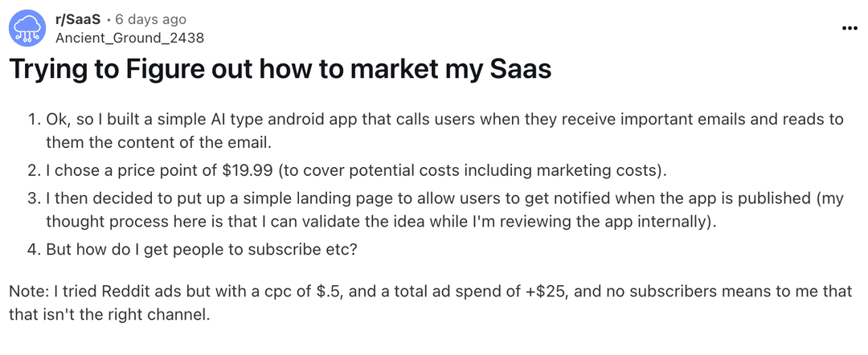Open the r/SaaS subreddit link

[79, 20]
